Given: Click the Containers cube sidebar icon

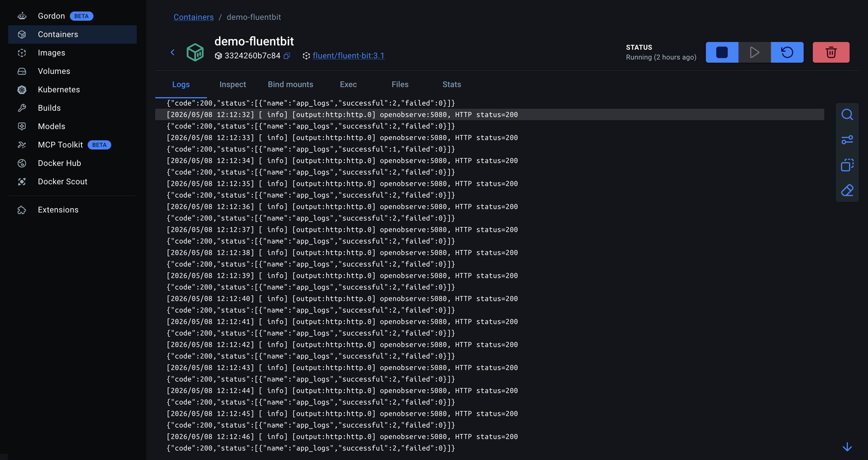Looking at the screenshot, I should pyautogui.click(x=22, y=34).
